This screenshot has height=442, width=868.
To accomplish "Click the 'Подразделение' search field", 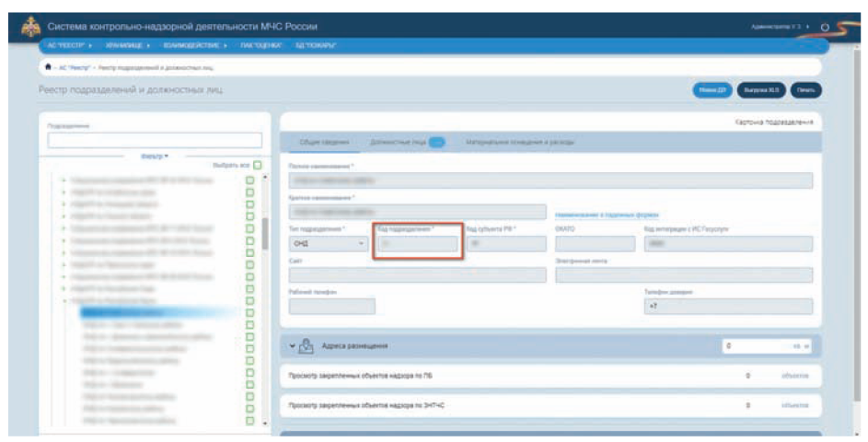I will pyautogui.click(x=155, y=141).
